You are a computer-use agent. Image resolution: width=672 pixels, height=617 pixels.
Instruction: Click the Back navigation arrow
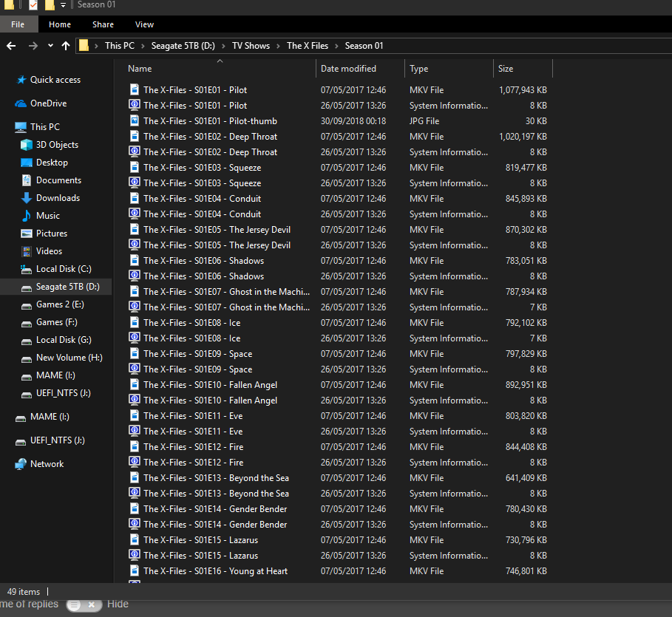[11, 46]
